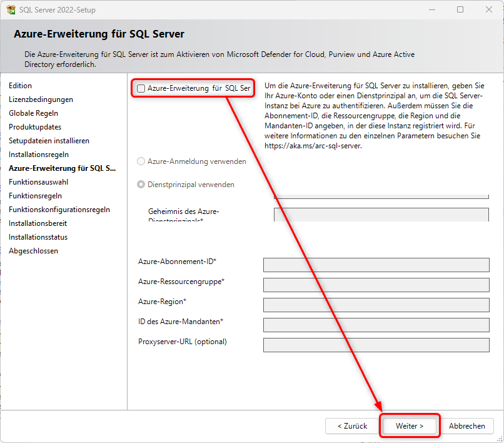Click the Proxyserver-URL optional field

click(376, 345)
